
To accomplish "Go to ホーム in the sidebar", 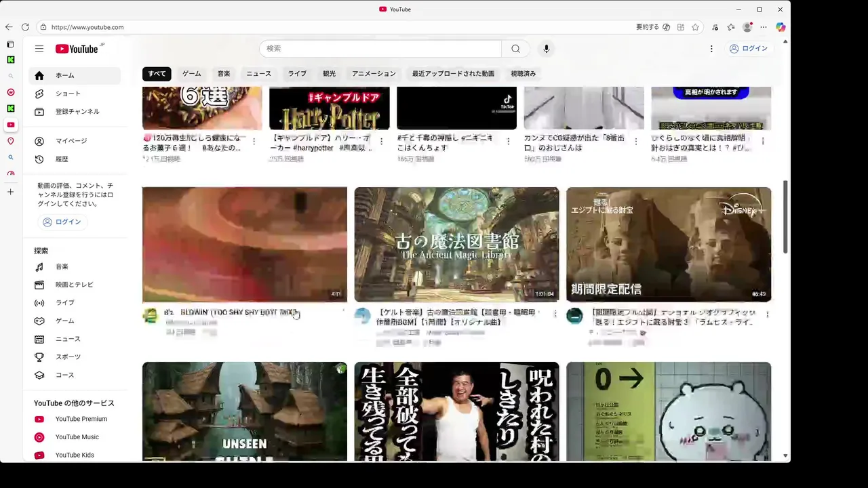I will pyautogui.click(x=75, y=75).
